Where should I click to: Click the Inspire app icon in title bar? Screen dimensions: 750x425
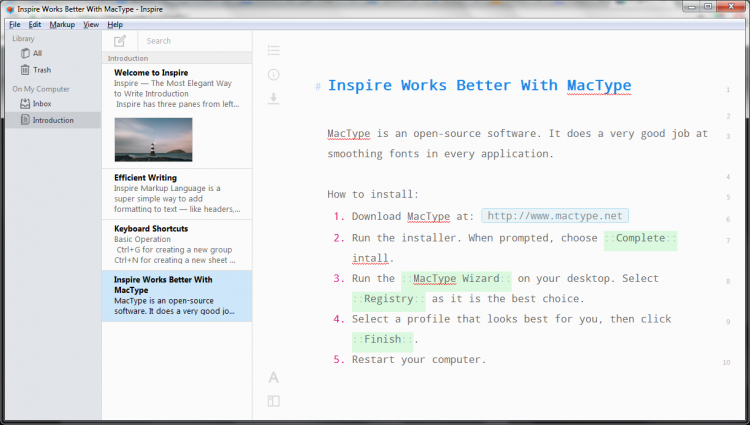[x=10, y=9]
